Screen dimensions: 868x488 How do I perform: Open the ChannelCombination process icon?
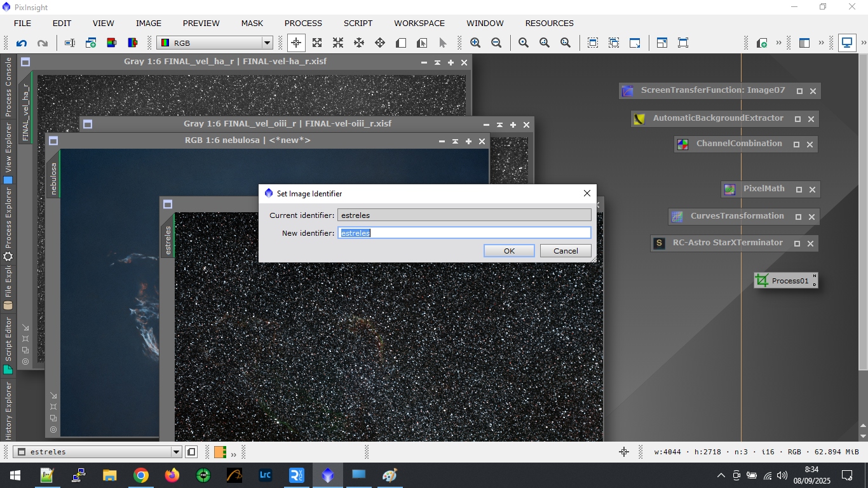(x=682, y=144)
